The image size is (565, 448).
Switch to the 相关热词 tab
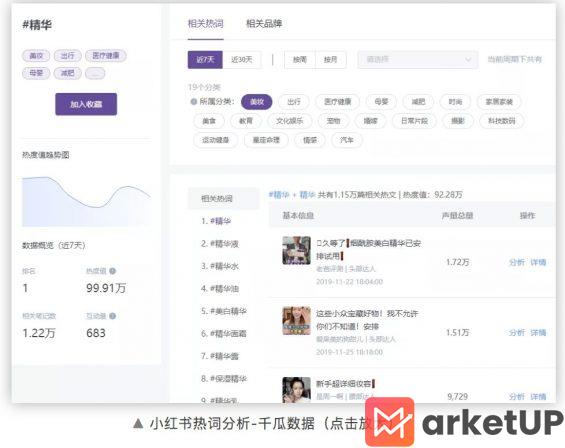pyautogui.click(x=205, y=24)
